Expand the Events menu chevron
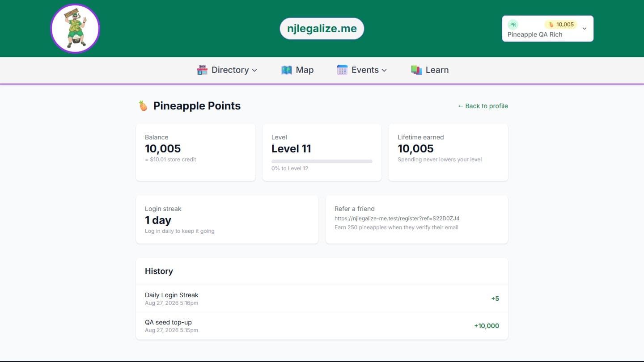 [384, 70]
